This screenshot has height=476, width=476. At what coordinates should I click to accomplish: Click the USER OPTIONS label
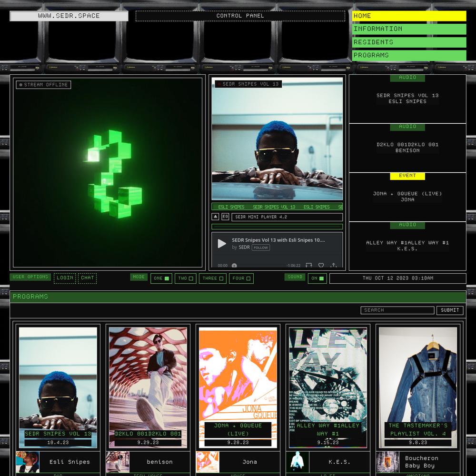(x=30, y=277)
